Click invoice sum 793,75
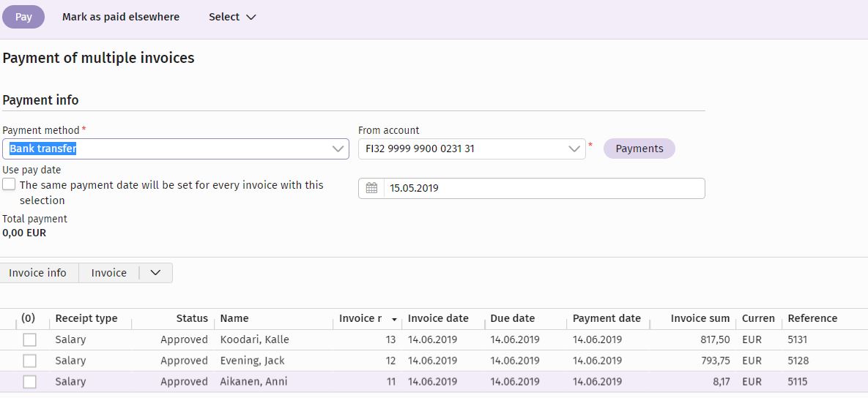The image size is (868, 398). (715, 361)
